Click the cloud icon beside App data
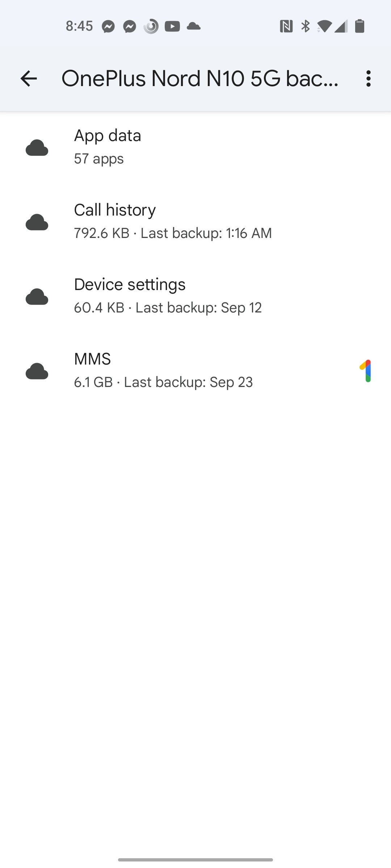 (x=37, y=148)
